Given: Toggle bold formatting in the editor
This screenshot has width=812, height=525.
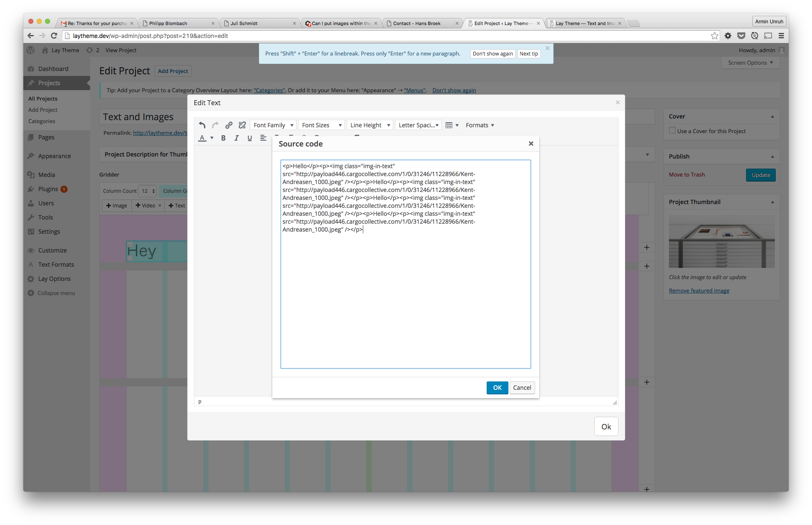Looking at the screenshot, I should [223, 138].
